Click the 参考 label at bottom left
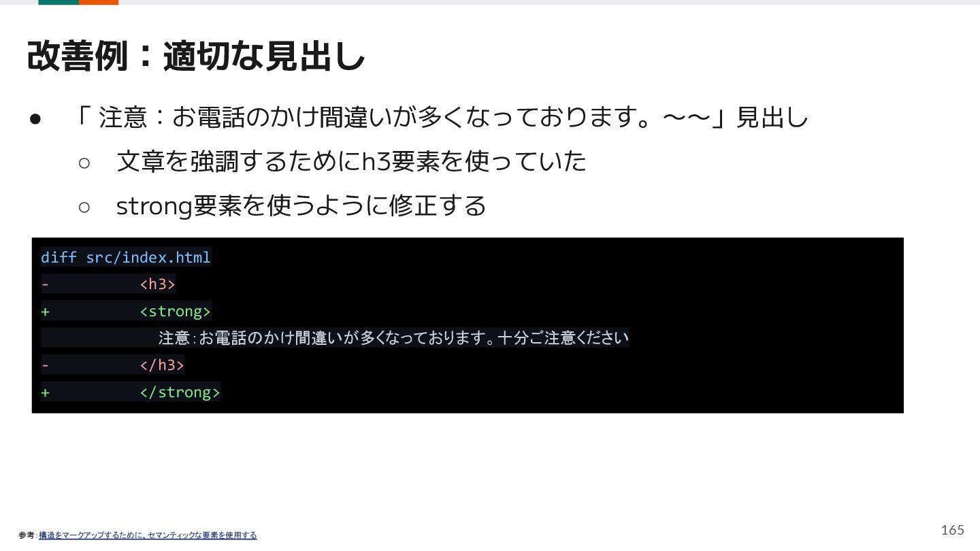The height and width of the screenshot is (551, 980). click(x=27, y=535)
